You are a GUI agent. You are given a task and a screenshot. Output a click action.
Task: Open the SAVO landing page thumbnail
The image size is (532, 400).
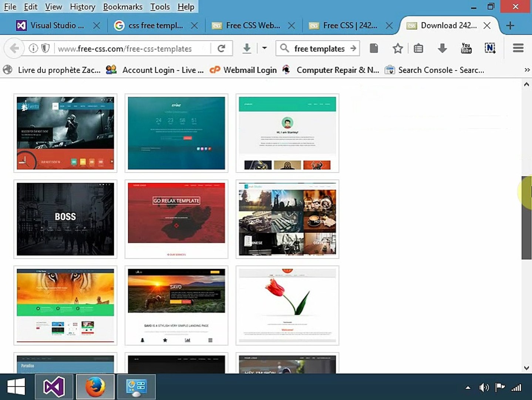[x=176, y=305]
